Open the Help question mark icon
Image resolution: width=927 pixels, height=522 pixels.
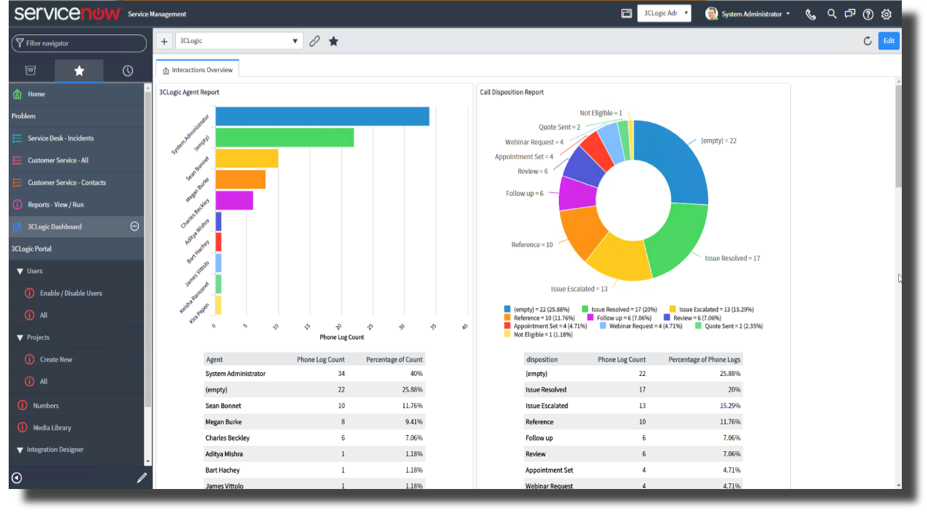[868, 14]
